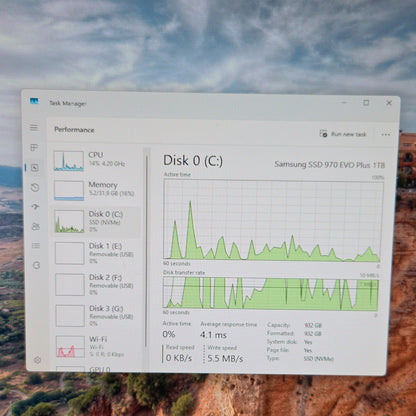
Task: Toggle the hamburger navigation menu
Action: pos(34,128)
